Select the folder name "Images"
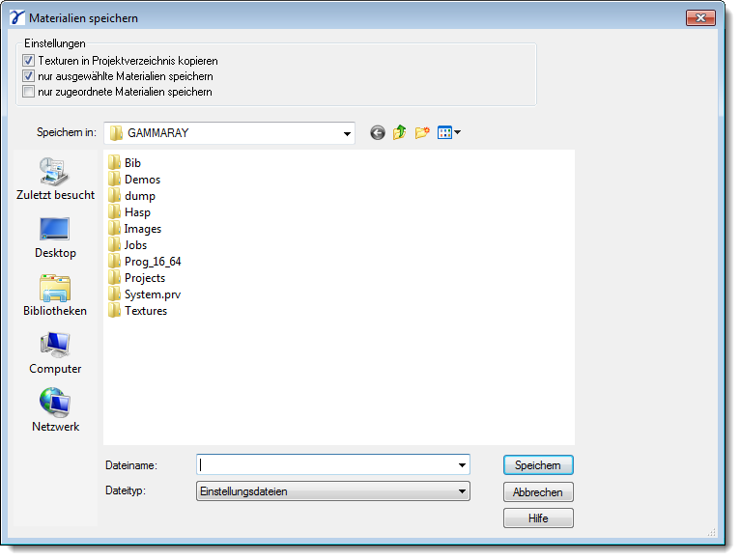The image size is (740, 560). [x=143, y=229]
